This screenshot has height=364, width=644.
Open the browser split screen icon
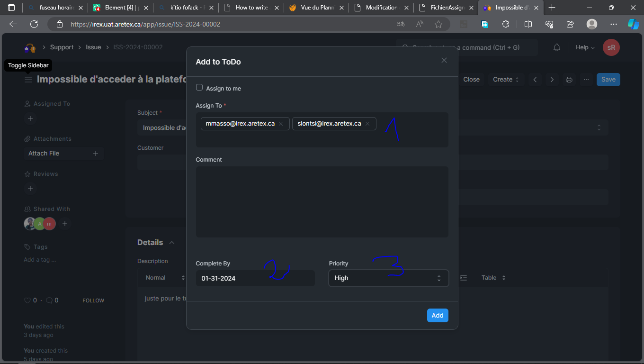528,24
